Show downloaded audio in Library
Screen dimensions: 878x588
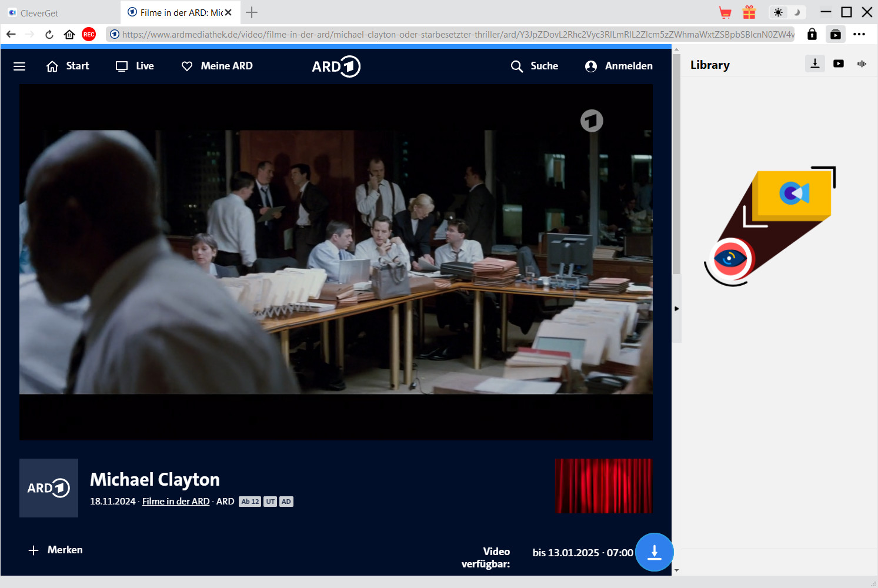point(862,64)
